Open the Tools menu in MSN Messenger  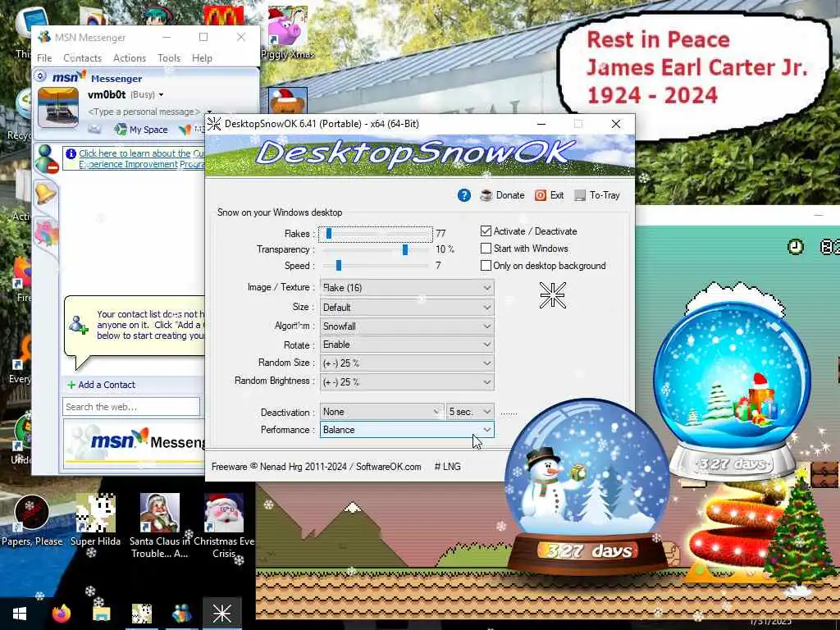pyautogui.click(x=169, y=58)
